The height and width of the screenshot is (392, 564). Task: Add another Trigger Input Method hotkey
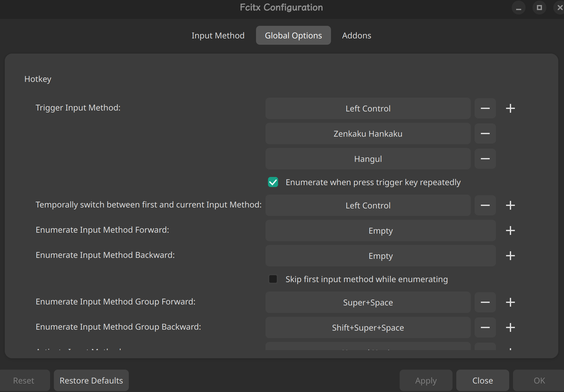(x=510, y=108)
